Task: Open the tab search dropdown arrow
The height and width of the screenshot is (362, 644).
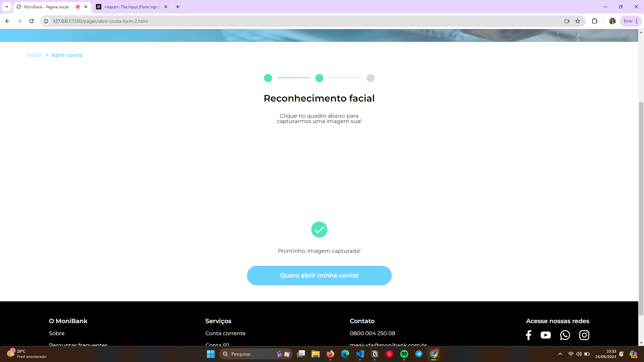Action: (x=7, y=7)
